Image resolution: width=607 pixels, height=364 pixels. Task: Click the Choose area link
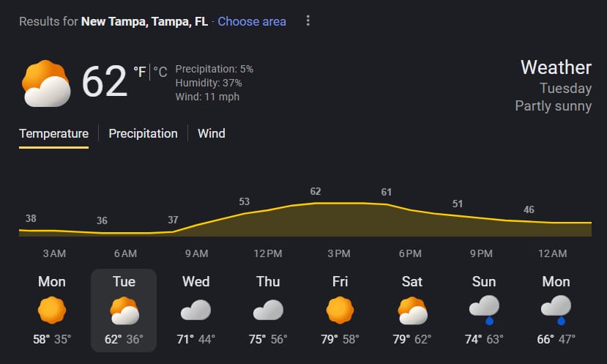click(x=252, y=21)
